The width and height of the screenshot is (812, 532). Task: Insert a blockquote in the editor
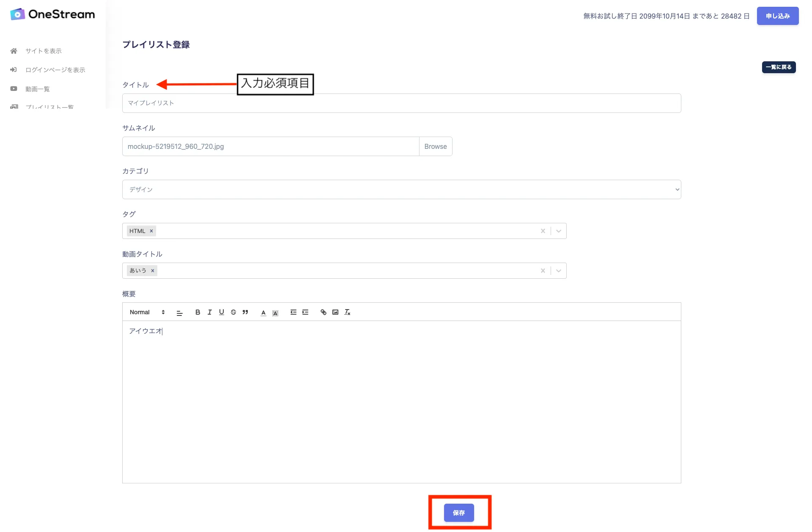point(245,312)
